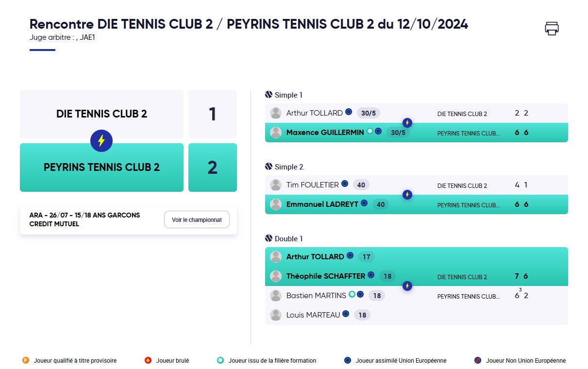Select player name Arthur TOLLARD in Simple 1
Screen dimensions: 588x369
coord(315,113)
